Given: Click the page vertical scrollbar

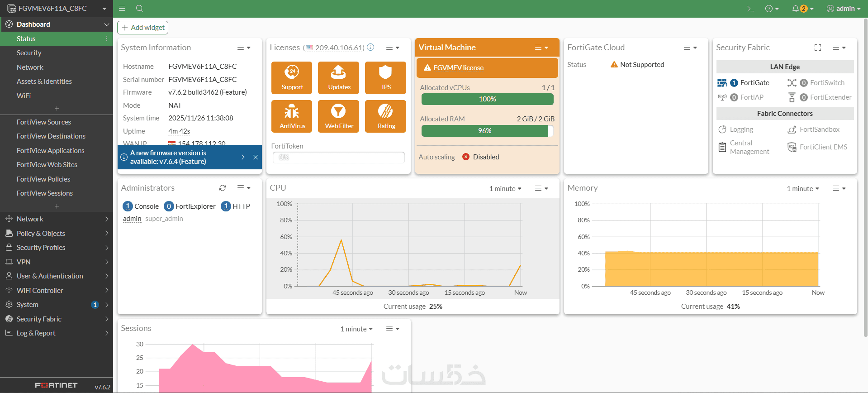Looking at the screenshot, I should pyautogui.click(x=866, y=177).
